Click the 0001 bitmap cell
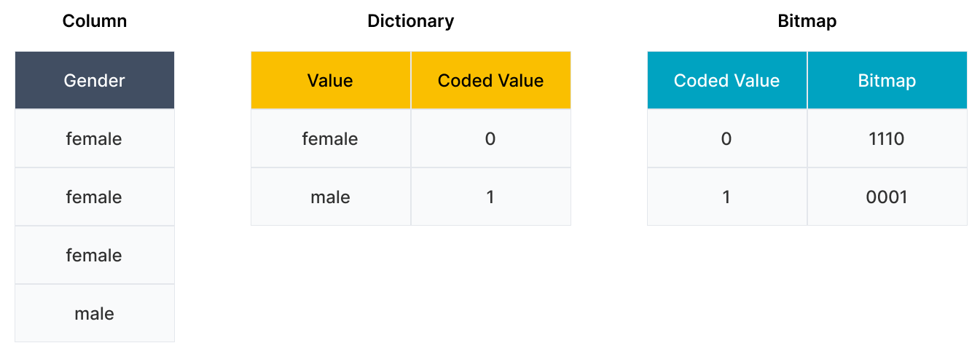This screenshot has height=359, width=980. click(887, 197)
